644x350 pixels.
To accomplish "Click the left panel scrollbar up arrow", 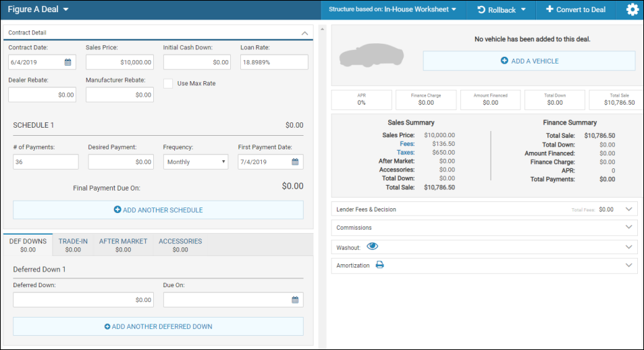I will point(323,29).
